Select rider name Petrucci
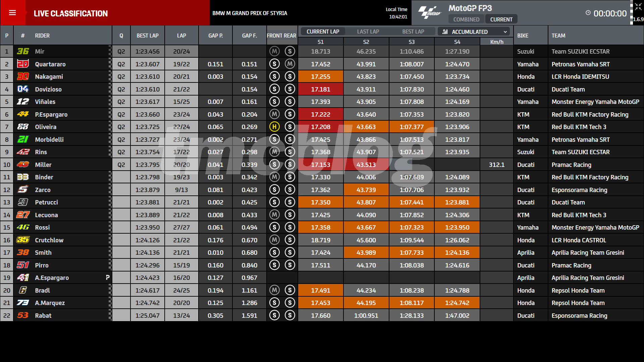Viewport: 644px width, 362px height. pyautogui.click(x=46, y=202)
